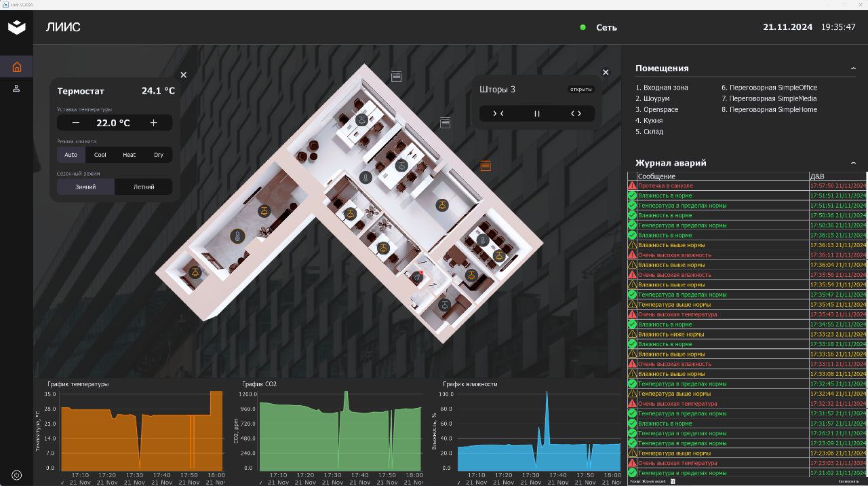The height and width of the screenshot is (486, 868).
Task: Select the orange highlighted blinds icon
Action: (486, 166)
